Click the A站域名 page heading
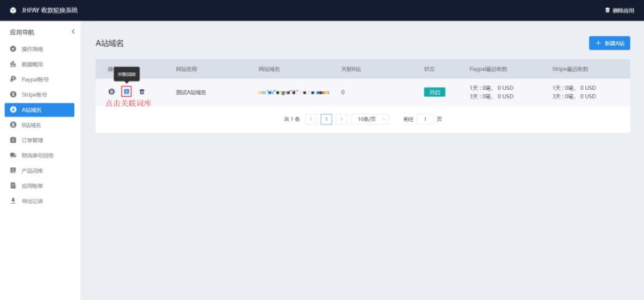 (x=110, y=43)
